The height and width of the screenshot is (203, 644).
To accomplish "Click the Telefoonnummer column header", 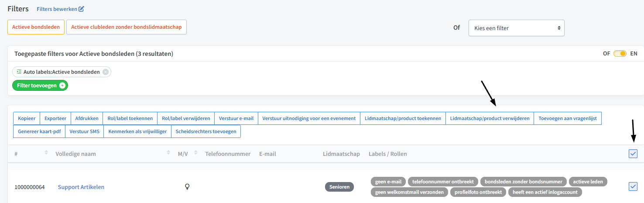I will pyautogui.click(x=228, y=154).
